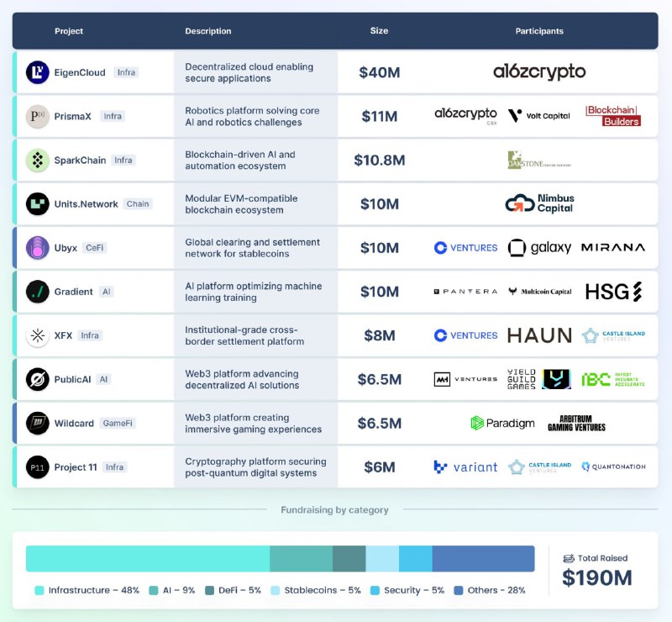The width and height of the screenshot is (672, 622).
Task: Click the a16zcrypto logo in PrismaX row
Action: 465,115
